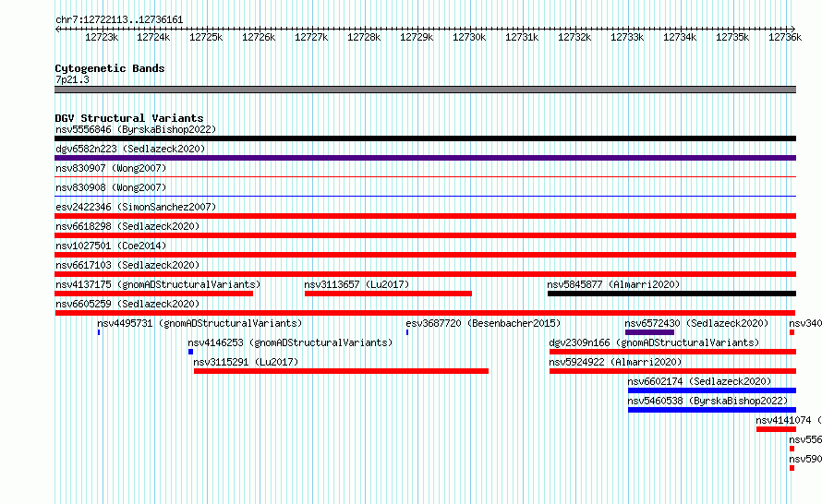Select the black nsv5556846 variant bar
This screenshot has width=822, height=504.
click(x=425, y=138)
